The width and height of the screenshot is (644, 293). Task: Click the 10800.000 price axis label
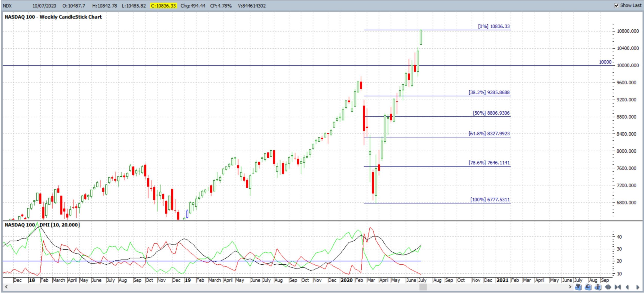(628, 31)
